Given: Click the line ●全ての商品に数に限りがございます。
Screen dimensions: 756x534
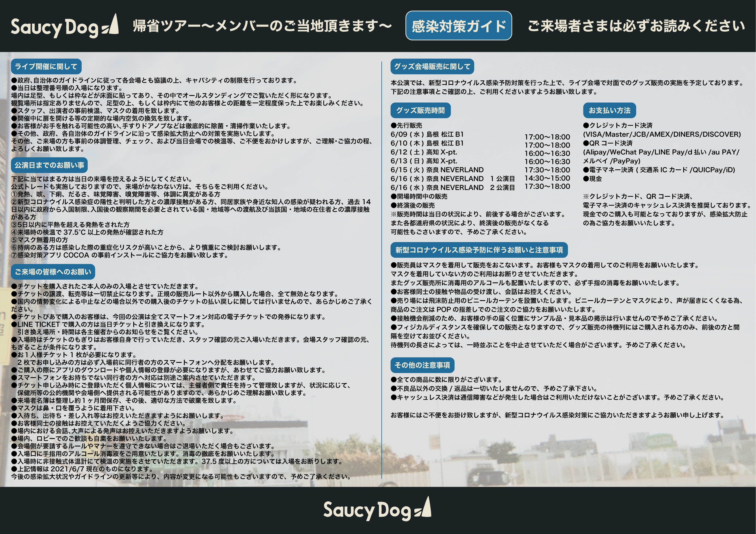Looking at the screenshot, I should [446, 379].
